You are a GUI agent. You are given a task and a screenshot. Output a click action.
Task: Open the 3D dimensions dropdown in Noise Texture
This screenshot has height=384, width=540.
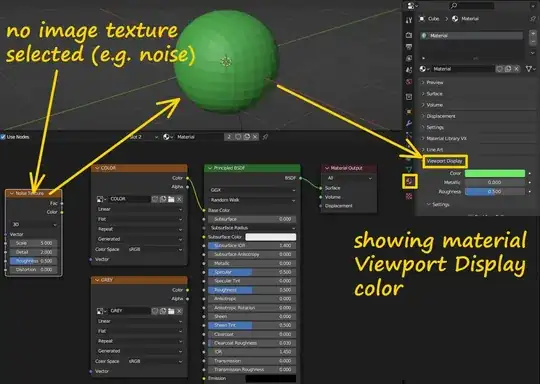point(34,225)
